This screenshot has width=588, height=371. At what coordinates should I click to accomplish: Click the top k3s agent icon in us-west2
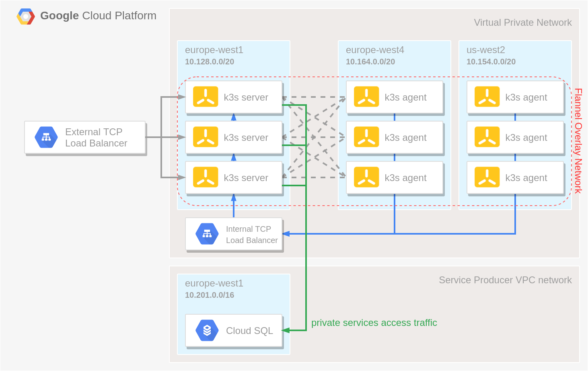point(487,97)
